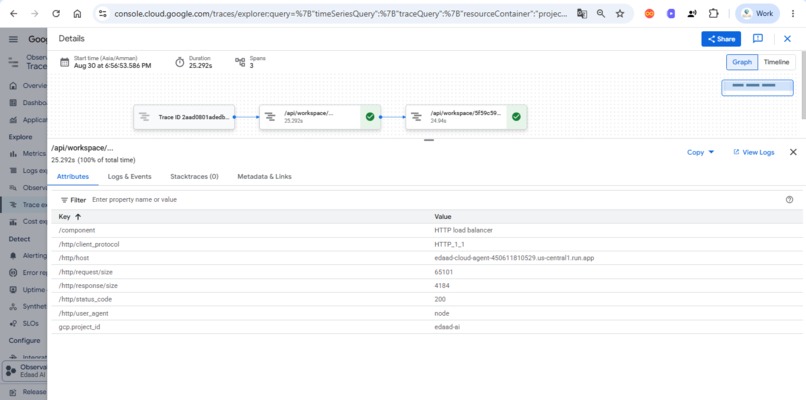The image size is (806, 400).
Task: Click the /http/user_agent key cell
Action: tap(83, 313)
